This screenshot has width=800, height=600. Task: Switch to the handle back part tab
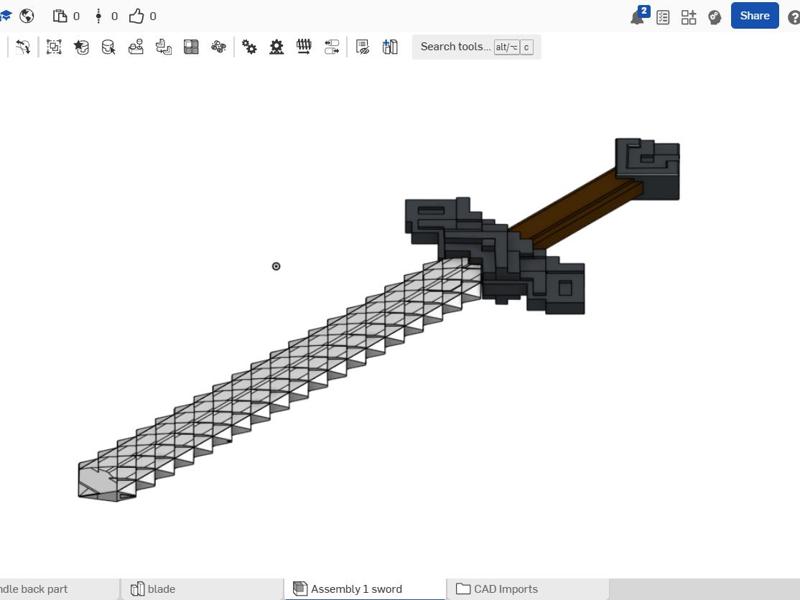pos(59,589)
